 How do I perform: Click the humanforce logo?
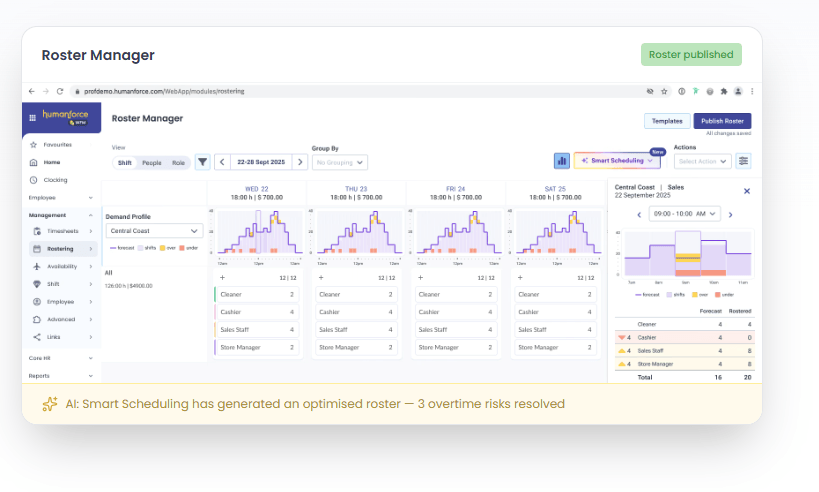point(66,117)
